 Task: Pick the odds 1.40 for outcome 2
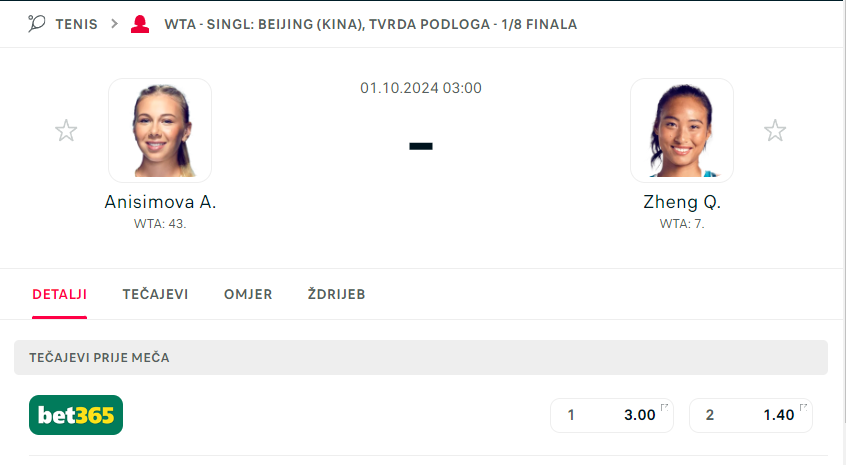[x=750, y=415]
